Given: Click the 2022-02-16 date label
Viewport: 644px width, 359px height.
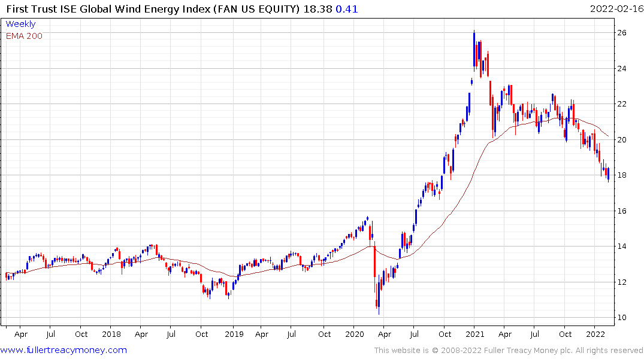Looking at the screenshot, I should click(x=617, y=8).
